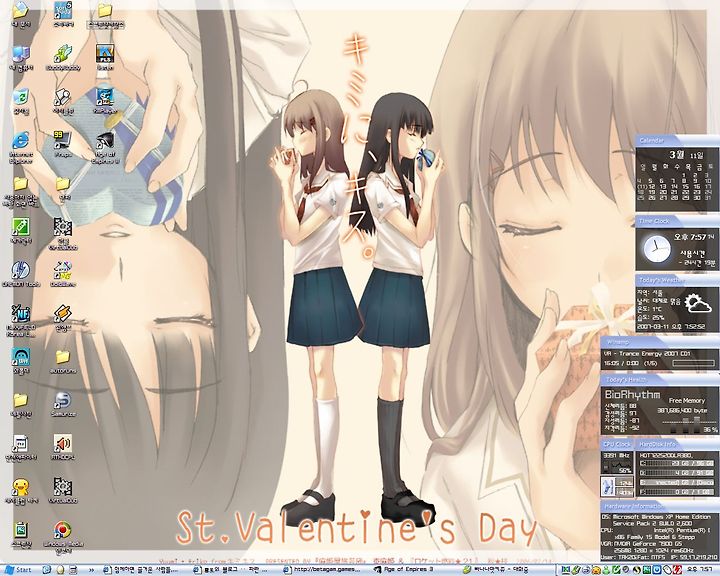The height and width of the screenshot is (576, 720).
Task: Click the analog clock face widget
Action: pyautogui.click(x=656, y=249)
